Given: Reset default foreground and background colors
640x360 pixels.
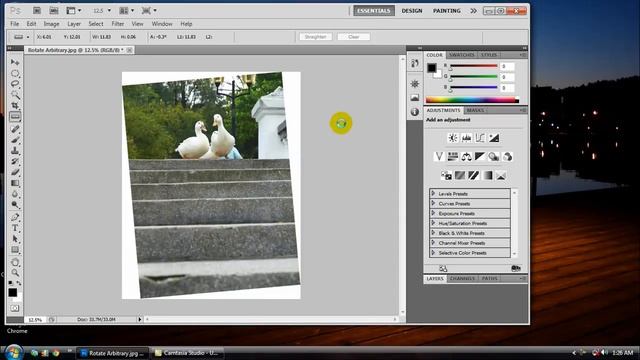Looking at the screenshot, I should click(x=11, y=282).
